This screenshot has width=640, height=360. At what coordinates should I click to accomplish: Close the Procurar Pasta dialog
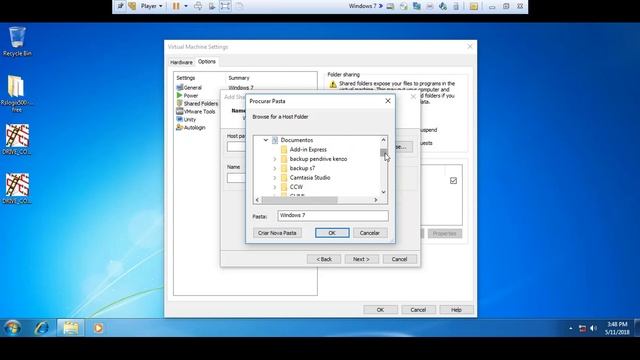click(388, 101)
